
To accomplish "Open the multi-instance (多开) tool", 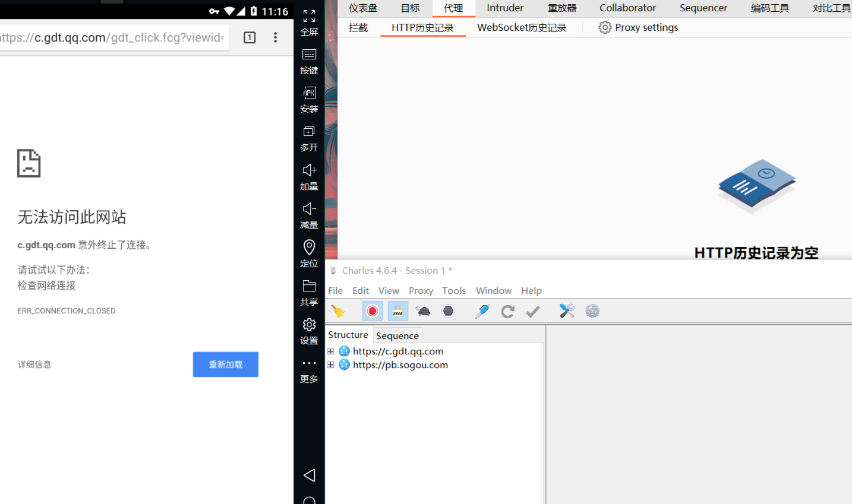I will (x=309, y=139).
